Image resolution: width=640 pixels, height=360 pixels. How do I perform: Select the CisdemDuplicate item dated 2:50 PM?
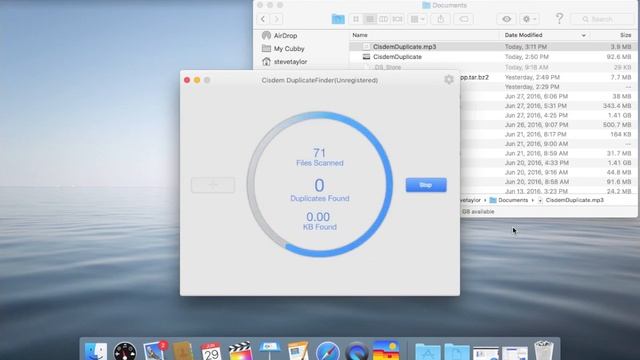click(493, 57)
